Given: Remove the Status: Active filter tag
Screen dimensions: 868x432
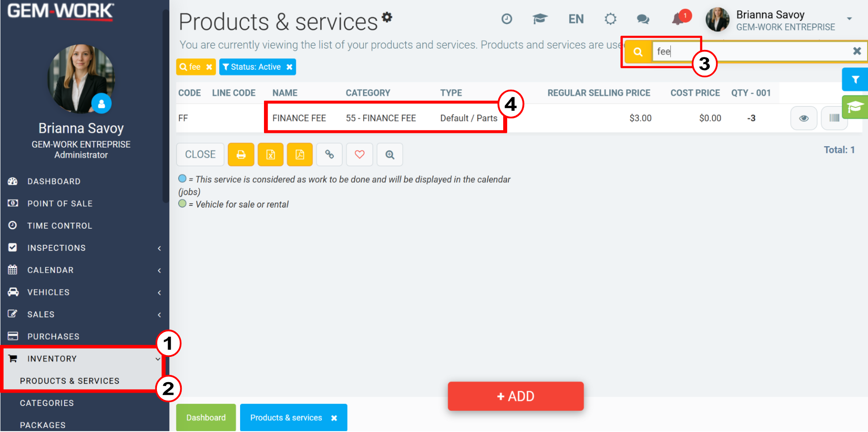Looking at the screenshot, I should coord(289,67).
